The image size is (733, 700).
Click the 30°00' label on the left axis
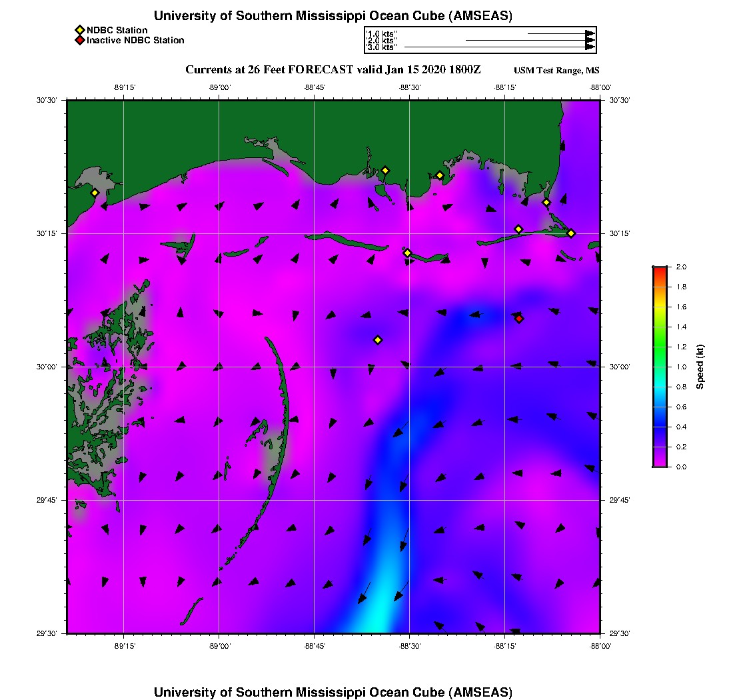[47, 367]
